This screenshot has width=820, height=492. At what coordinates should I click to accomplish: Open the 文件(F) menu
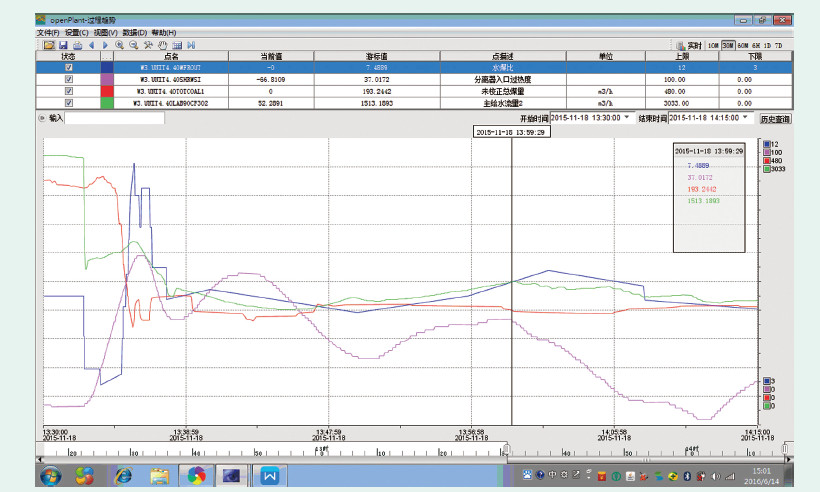48,33
